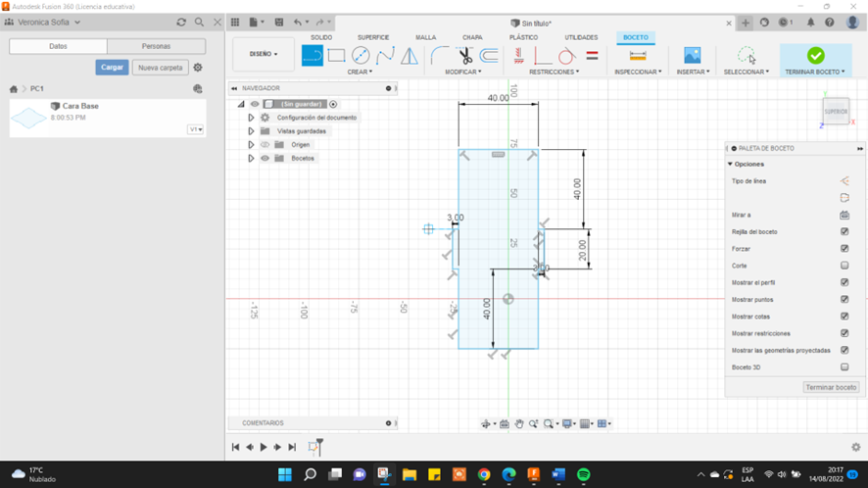Click the Look At icon in navigation bar
Image resolution: width=868 pixels, height=488 pixels.
pyautogui.click(x=505, y=423)
